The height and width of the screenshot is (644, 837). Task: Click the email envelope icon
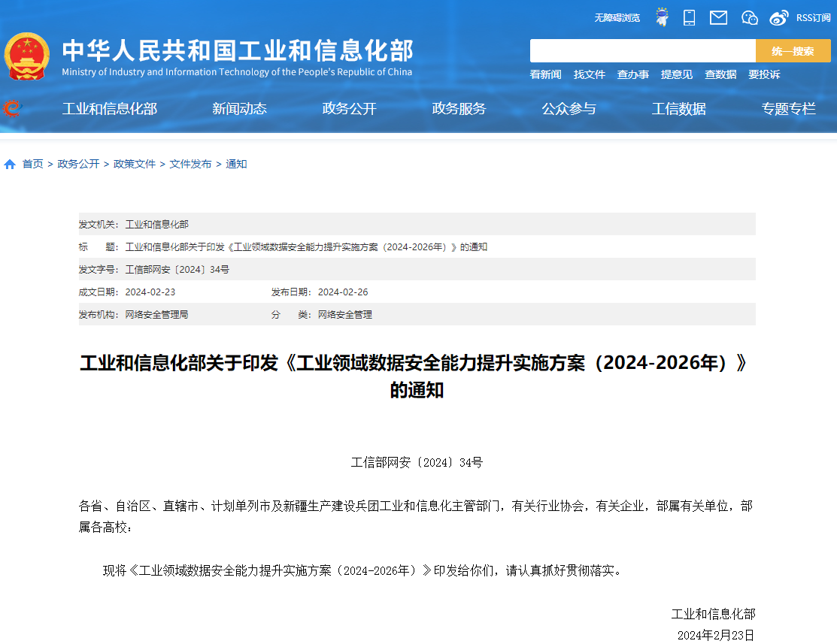click(x=718, y=17)
